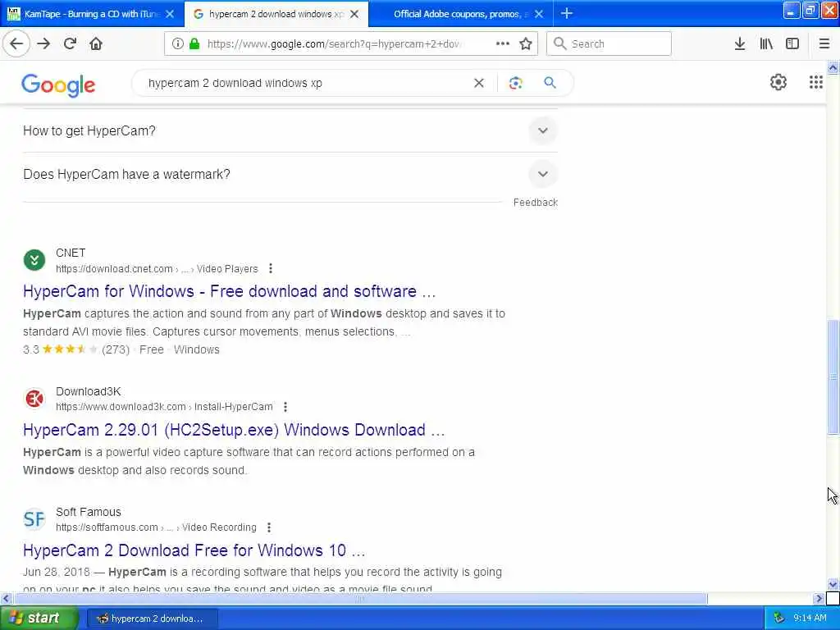
Task: Open the Google apps grid
Action: (x=815, y=82)
